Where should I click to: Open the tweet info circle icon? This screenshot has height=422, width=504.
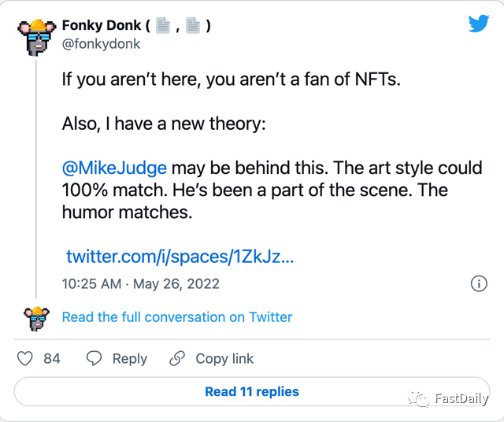[478, 283]
